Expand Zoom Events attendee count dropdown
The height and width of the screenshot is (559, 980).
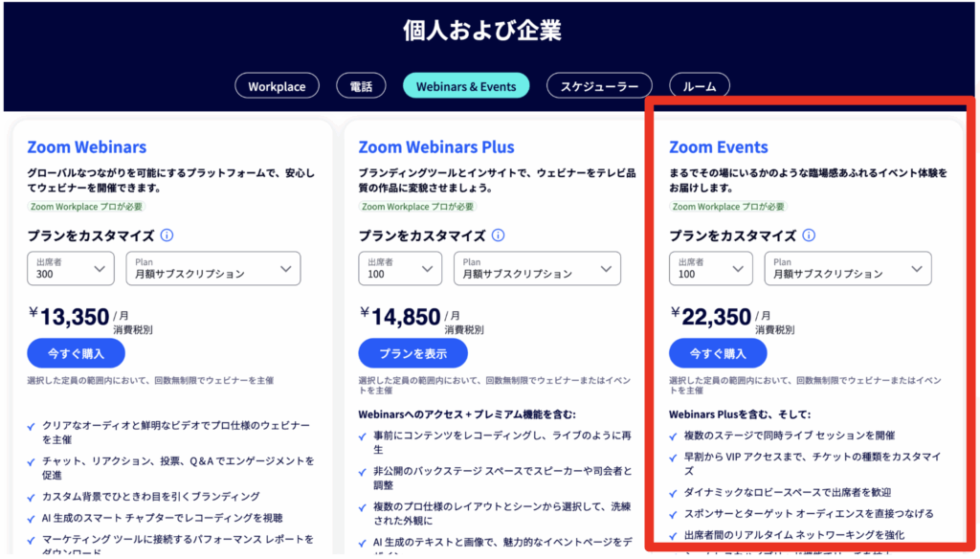click(x=712, y=268)
